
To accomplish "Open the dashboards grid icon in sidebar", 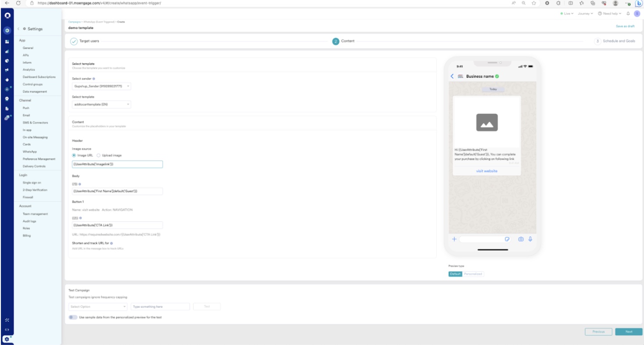I will 7,42.
